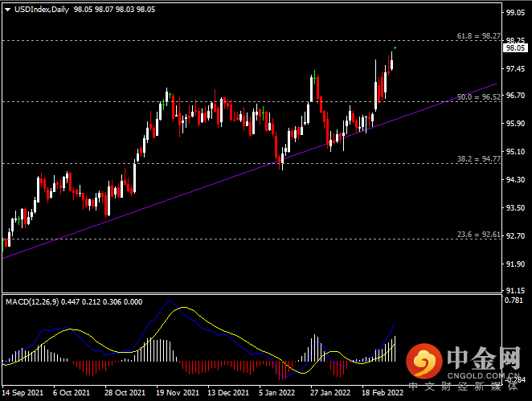Viewport: 532px width, 401px height.
Task: Click the 99.05 price axis label
Action: coord(515,13)
